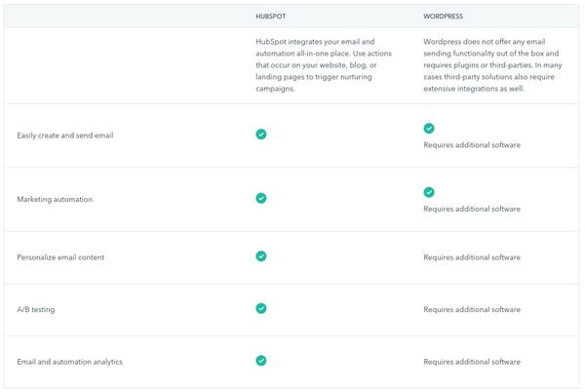Click 'Requires additional software' in A/B testing row
Image resolution: width=585 pixels, height=392 pixels.
coord(472,309)
